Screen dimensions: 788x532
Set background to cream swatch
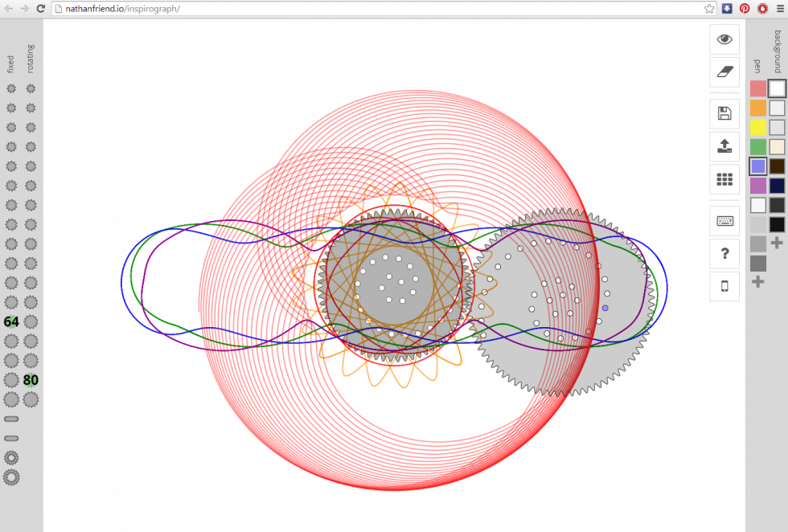coord(777,147)
